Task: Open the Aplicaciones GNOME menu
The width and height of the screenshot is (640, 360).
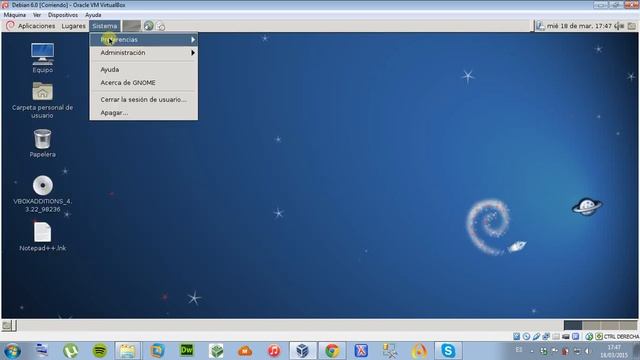Action: tap(36, 26)
